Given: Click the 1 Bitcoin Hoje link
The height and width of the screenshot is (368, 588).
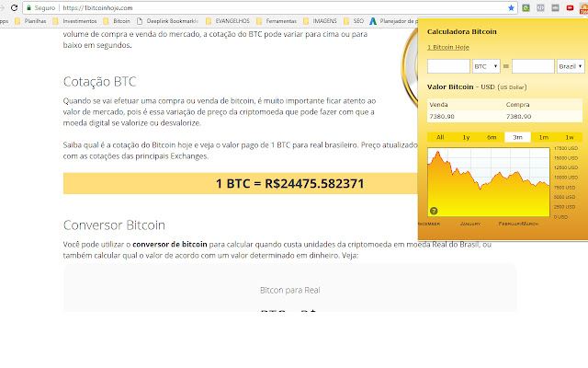Looking at the screenshot, I should point(448,47).
